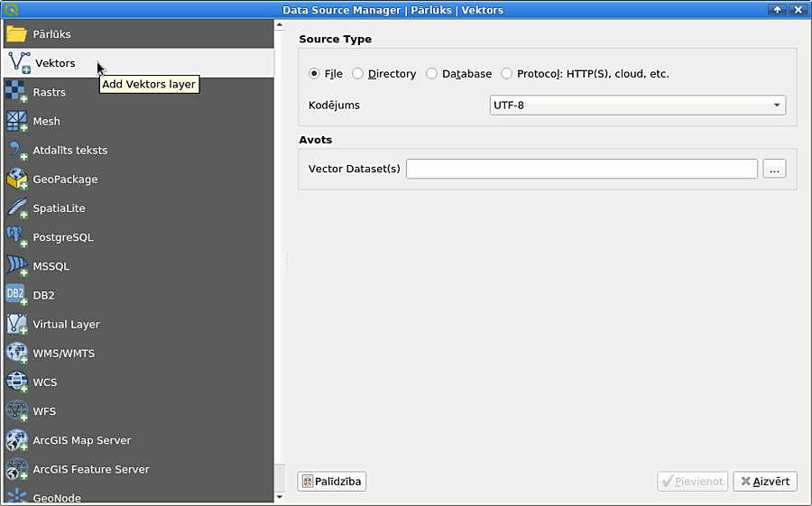Screen dimensions: 812x506
Task: Select the File source type
Action: [x=325, y=74]
